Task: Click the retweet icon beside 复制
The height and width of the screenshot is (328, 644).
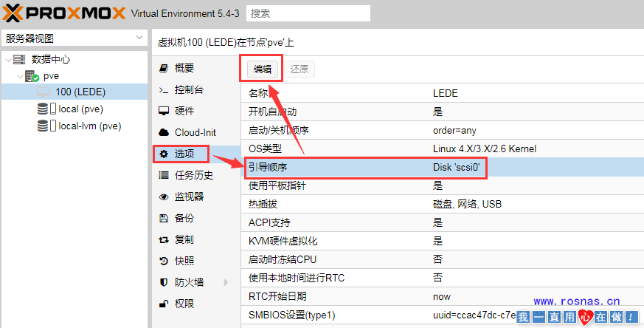Action: point(164,239)
